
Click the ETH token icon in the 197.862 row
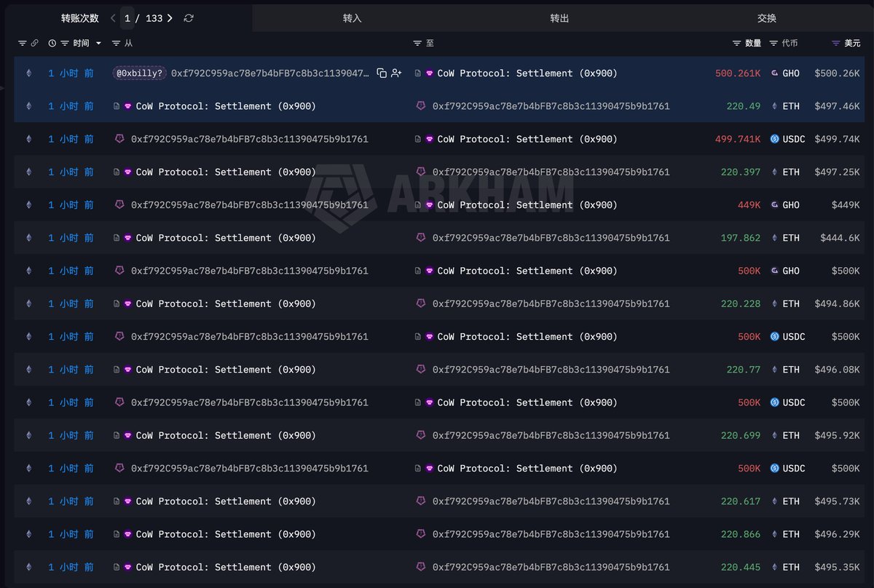[x=775, y=238]
